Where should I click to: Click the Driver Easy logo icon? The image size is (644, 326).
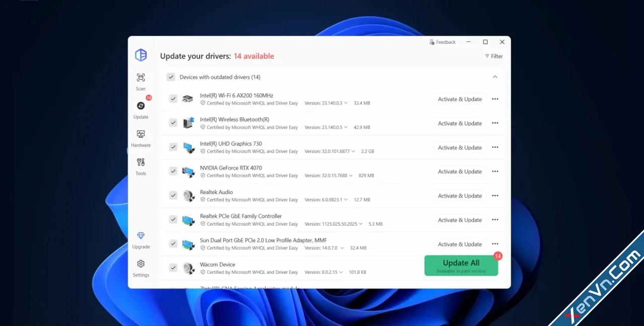(141, 55)
